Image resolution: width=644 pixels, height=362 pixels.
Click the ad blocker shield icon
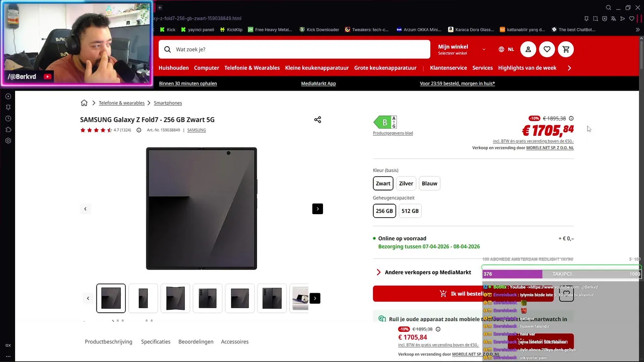click(604, 19)
